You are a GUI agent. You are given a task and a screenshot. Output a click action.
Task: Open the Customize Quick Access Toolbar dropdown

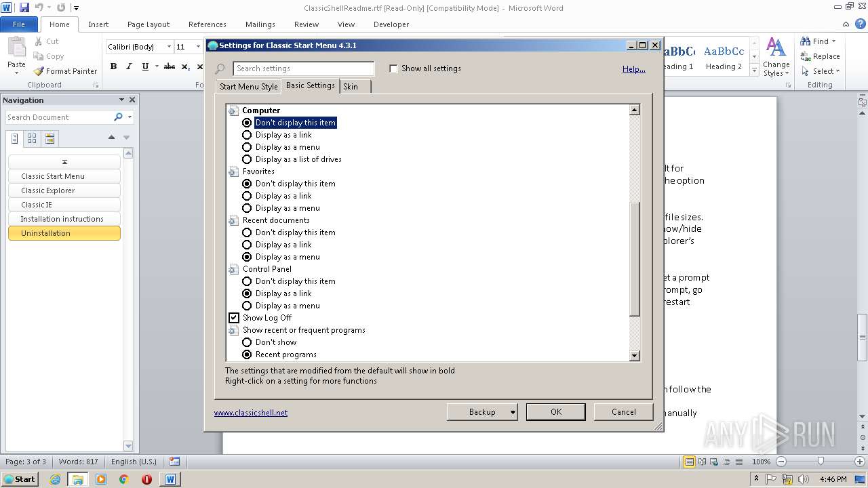click(75, 8)
